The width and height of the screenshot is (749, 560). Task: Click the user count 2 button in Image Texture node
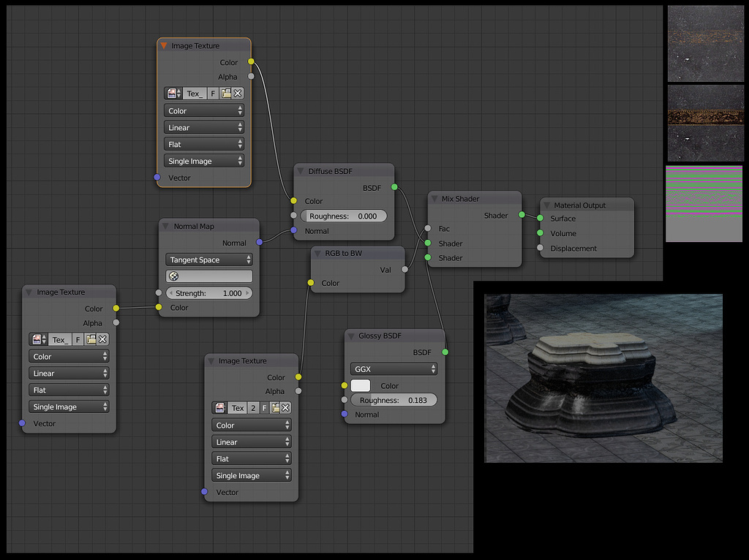click(x=253, y=408)
